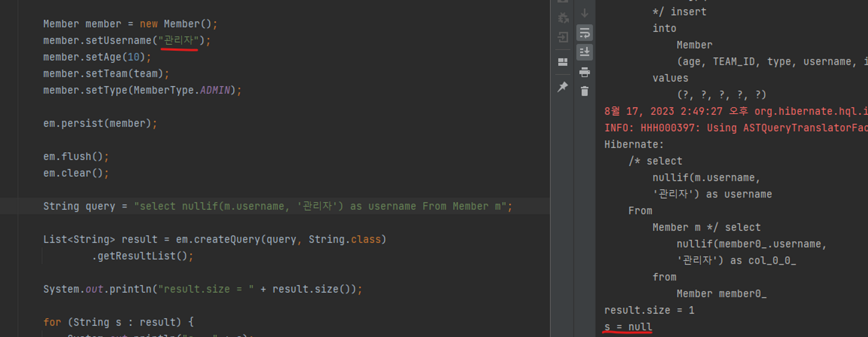
Task: Open the Restore layout icon
Action: (563, 62)
